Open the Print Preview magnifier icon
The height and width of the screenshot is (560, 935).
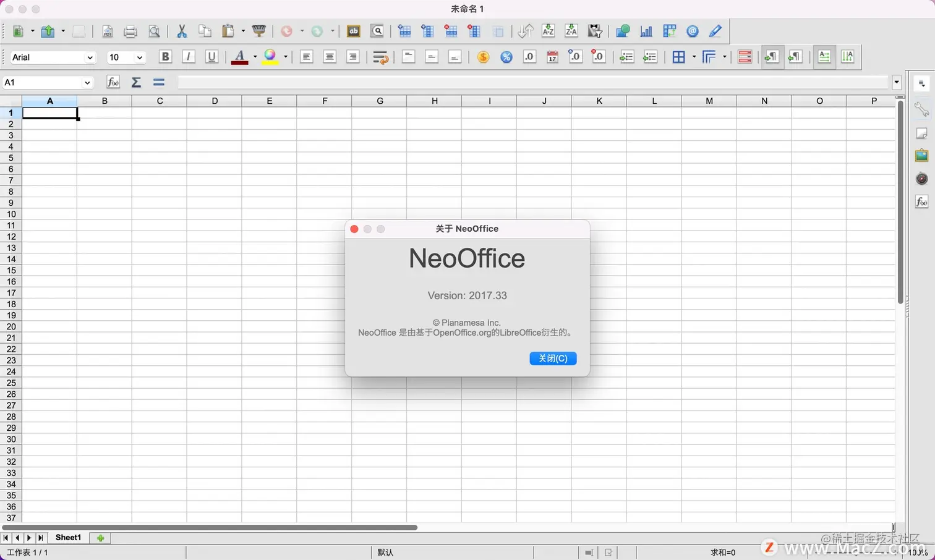point(154,31)
